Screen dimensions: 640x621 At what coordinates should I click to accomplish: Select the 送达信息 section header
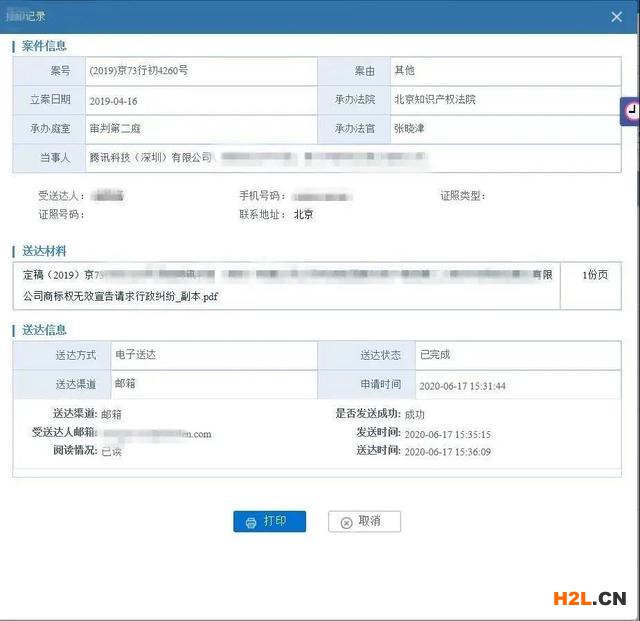click(44, 330)
